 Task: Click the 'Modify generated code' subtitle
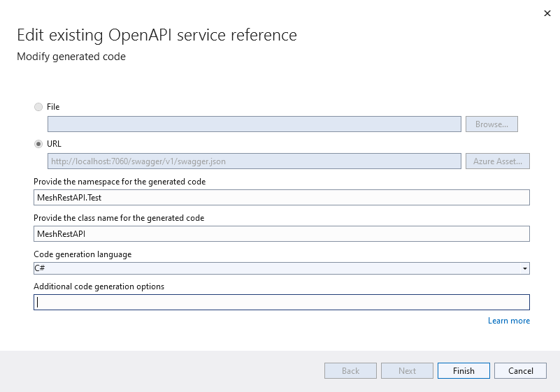(71, 57)
